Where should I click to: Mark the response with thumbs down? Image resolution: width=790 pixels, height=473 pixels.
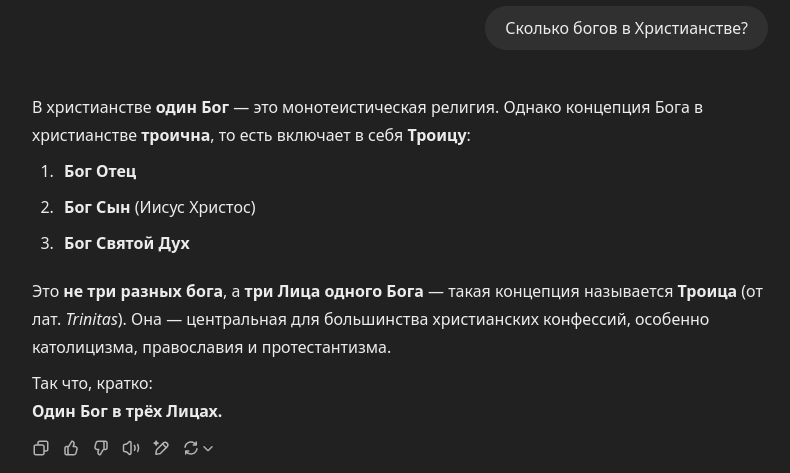pyautogui.click(x=101, y=448)
